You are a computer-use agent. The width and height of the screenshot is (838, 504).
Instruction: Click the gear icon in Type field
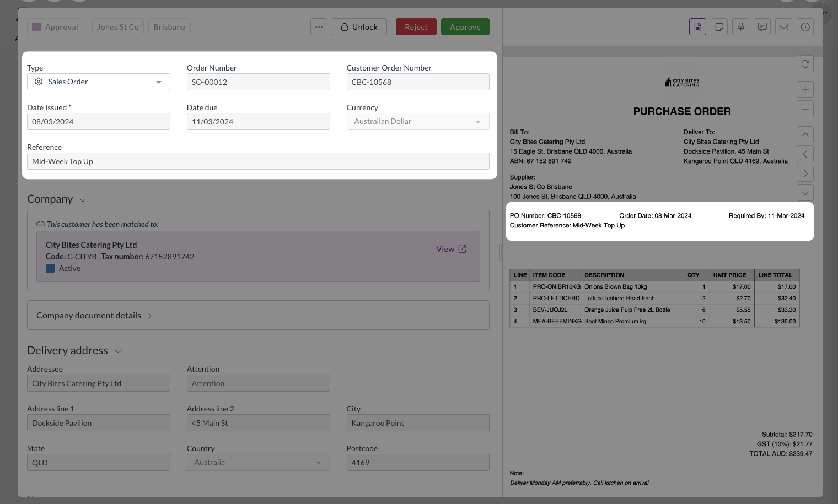click(x=39, y=82)
